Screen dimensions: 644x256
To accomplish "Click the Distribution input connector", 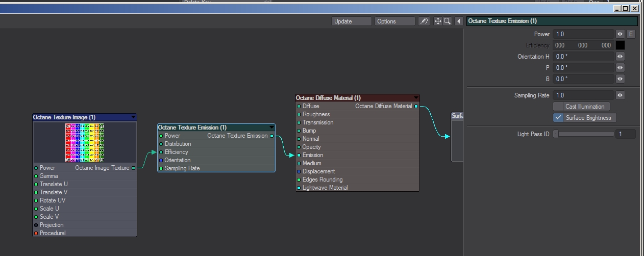I will pos(161,144).
